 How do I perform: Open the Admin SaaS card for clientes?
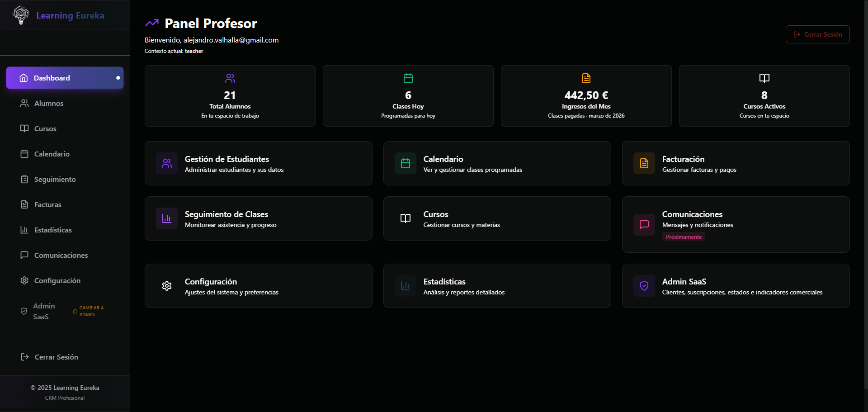coord(735,286)
